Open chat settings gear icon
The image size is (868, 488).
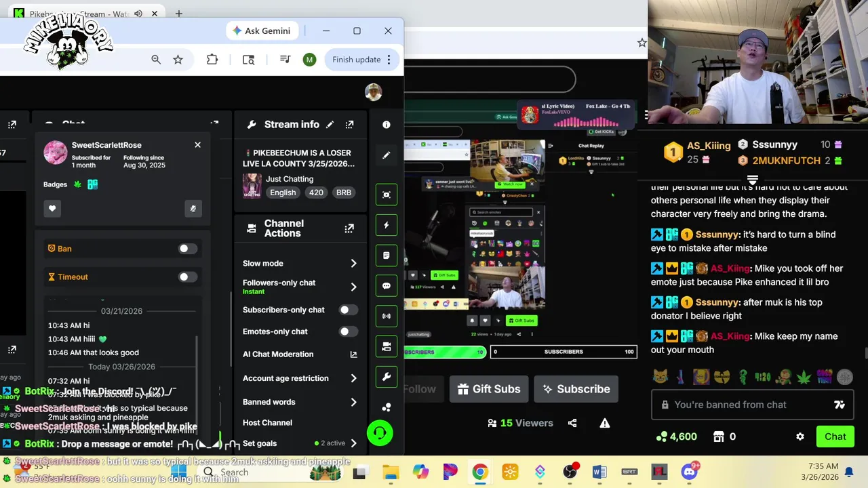tap(800, 437)
